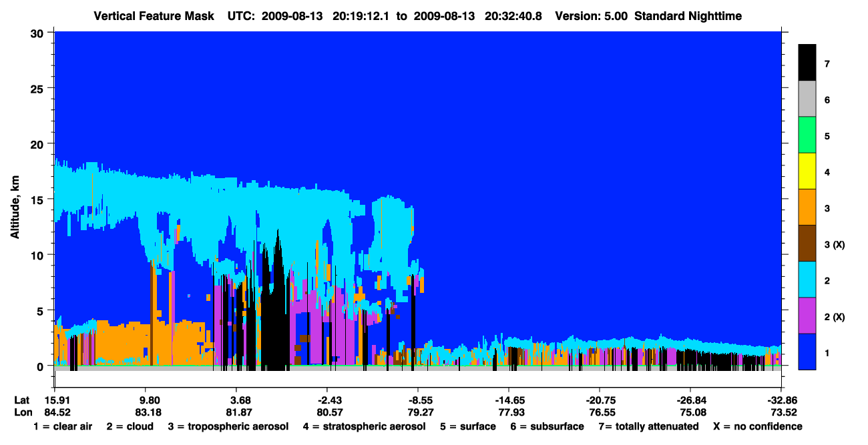868x445 pixels.
Task: Click the '3 = tropospheric aerosol' legend text
Action: pos(228,426)
